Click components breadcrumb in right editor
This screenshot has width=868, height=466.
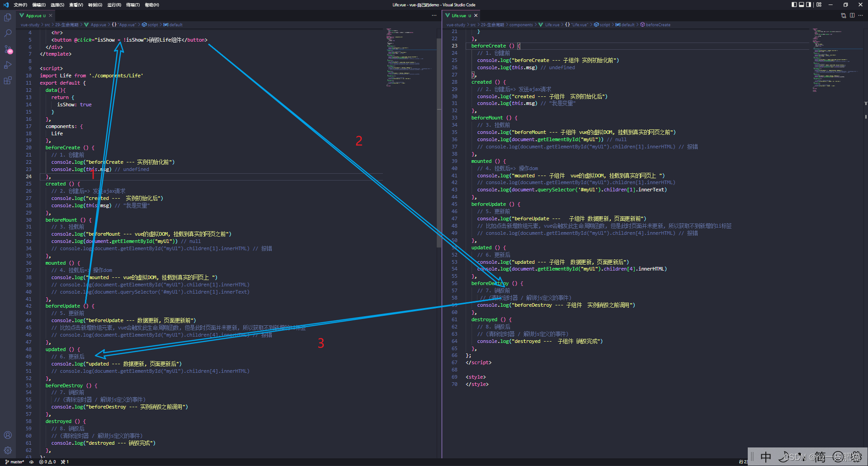521,25
